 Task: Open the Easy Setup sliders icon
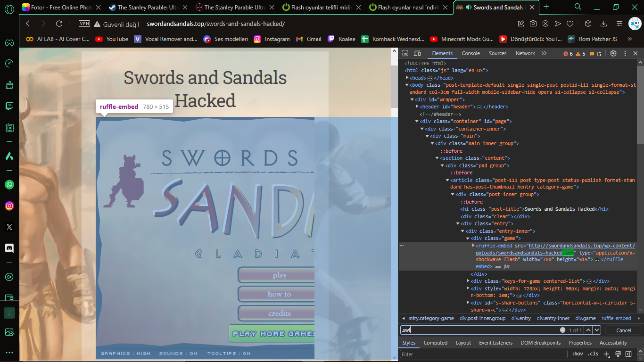(619, 24)
